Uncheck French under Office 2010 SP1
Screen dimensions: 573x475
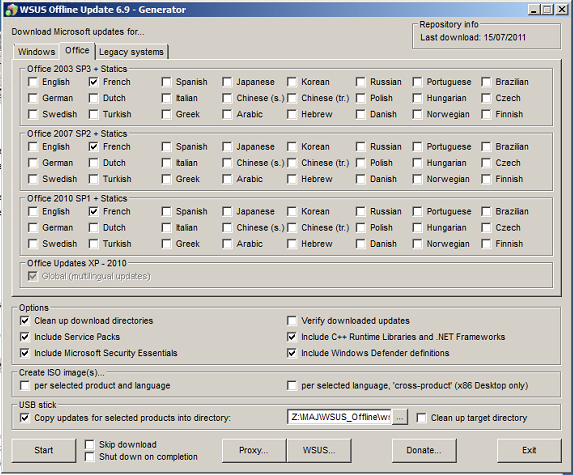pyautogui.click(x=94, y=212)
